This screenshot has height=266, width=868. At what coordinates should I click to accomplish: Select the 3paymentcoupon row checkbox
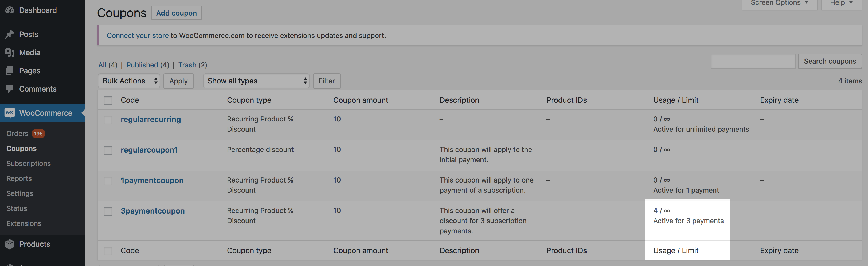[x=108, y=211]
